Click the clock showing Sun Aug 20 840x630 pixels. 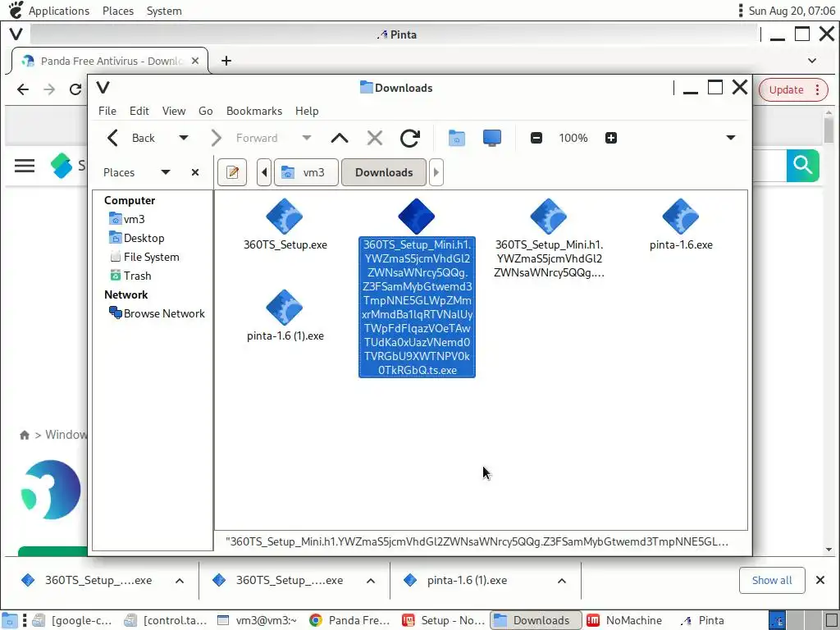tap(792, 11)
